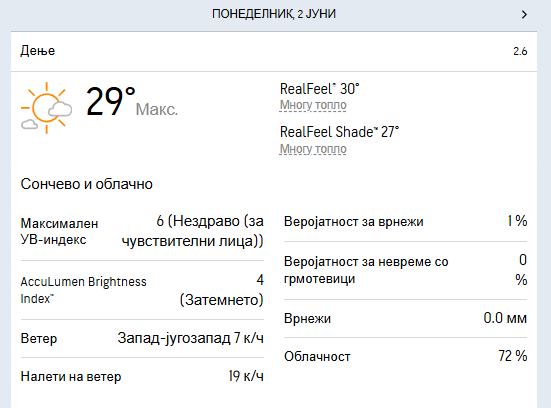This screenshot has height=408, width=551.
Task: Click the Облачност 72 % row
Action: (406, 356)
